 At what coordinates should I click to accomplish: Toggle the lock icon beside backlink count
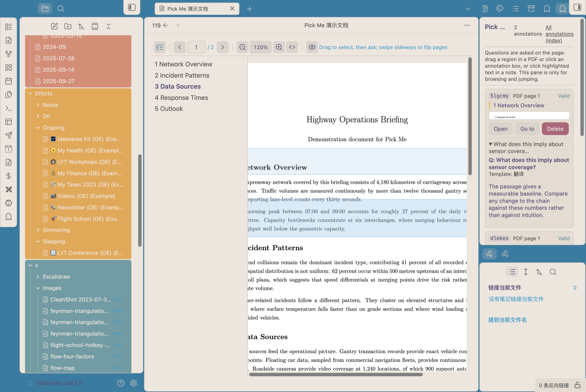578,385
